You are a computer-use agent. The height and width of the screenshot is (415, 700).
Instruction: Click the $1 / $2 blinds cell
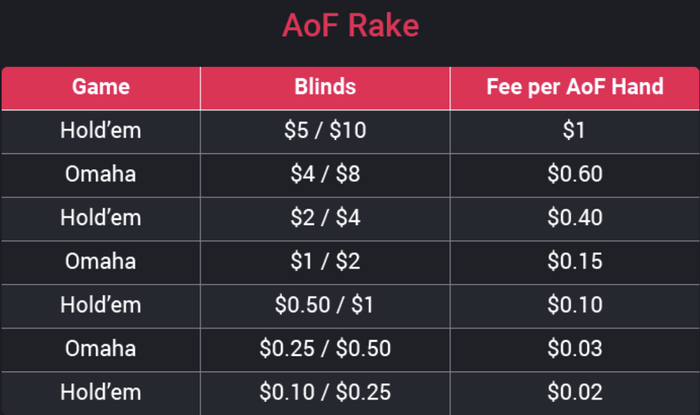(x=325, y=262)
